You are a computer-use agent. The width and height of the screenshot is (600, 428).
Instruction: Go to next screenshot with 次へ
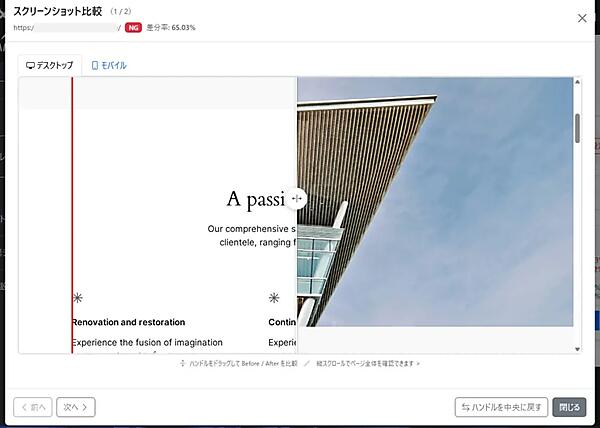point(75,406)
